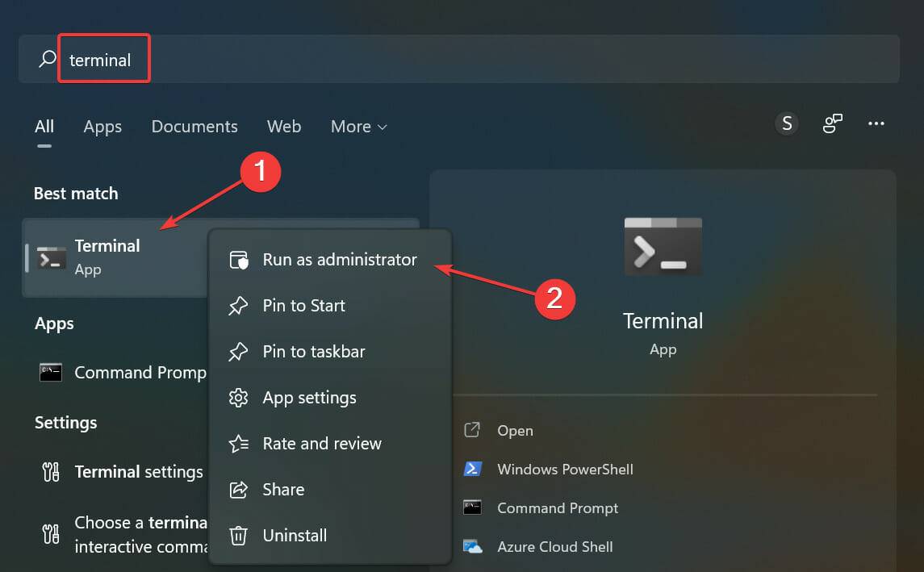The height and width of the screenshot is (572, 924).
Task: Expand the More filter dropdown
Action: coord(358,126)
